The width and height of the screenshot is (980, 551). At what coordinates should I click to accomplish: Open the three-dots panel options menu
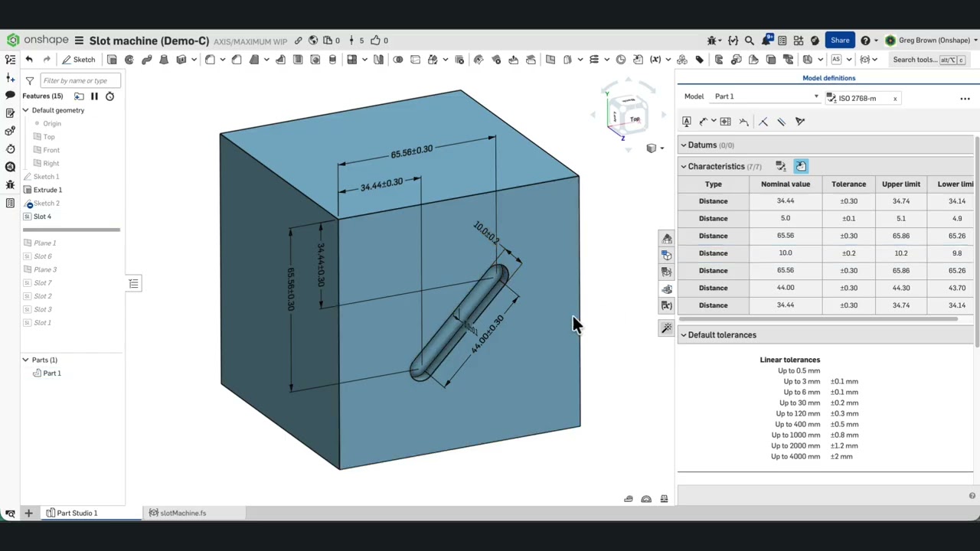click(x=965, y=98)
